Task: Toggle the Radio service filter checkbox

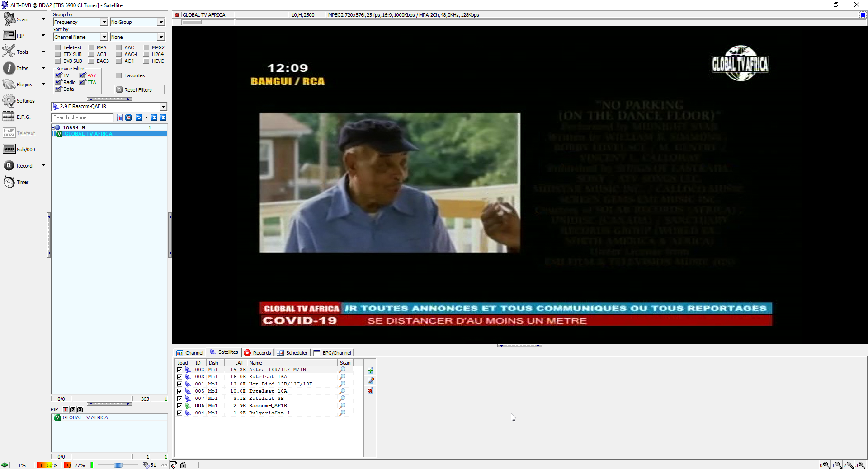Action: tap(58, 82)
